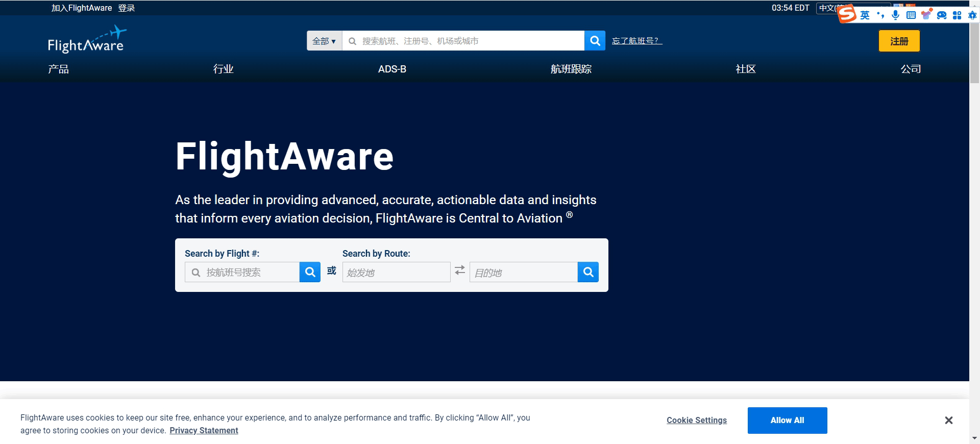Click the 忘了航班号? link

637,41
